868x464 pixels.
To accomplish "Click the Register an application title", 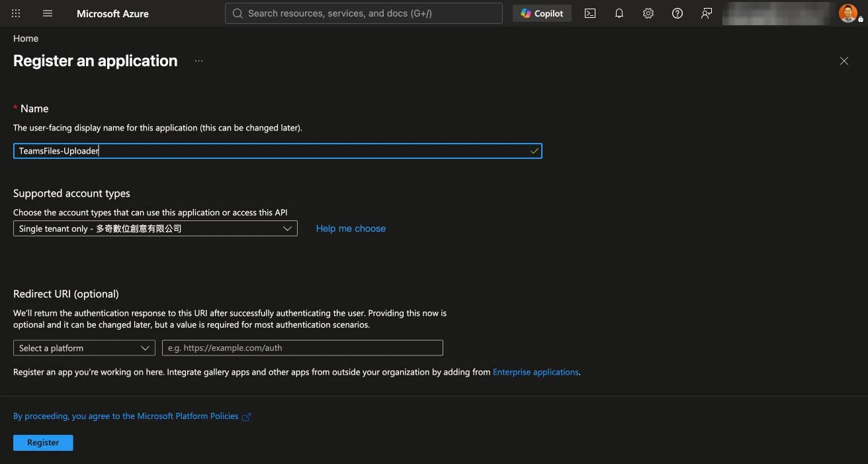I will [95, 61].
